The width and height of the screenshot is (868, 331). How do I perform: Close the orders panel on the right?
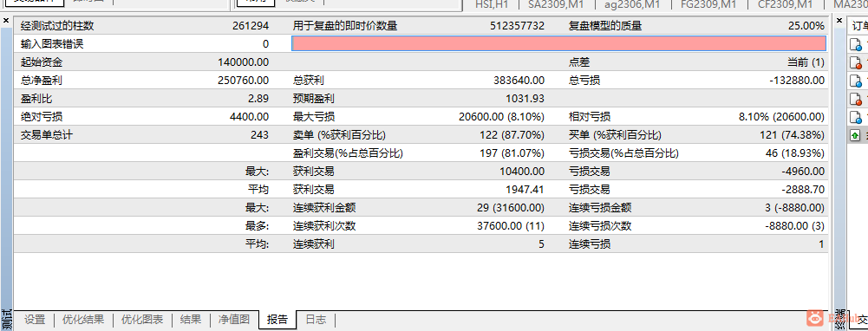click(839, 21)
